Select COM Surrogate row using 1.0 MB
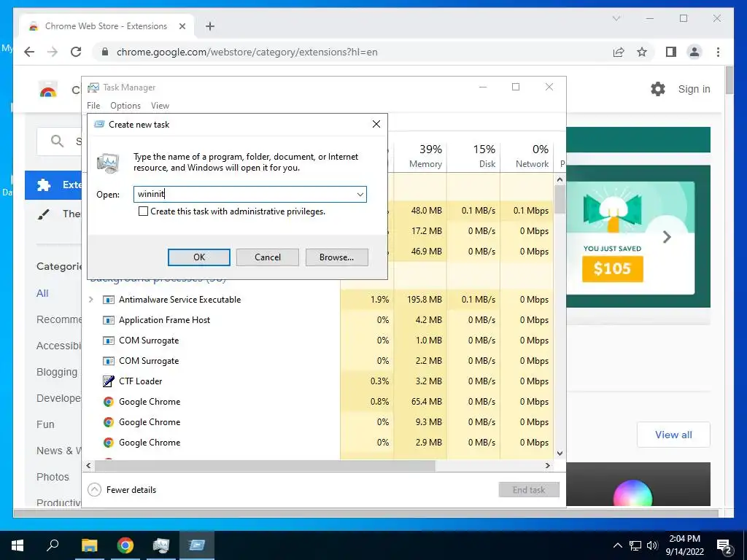The width and height of the screenshot is (747, 560). (x=320, y=341)
